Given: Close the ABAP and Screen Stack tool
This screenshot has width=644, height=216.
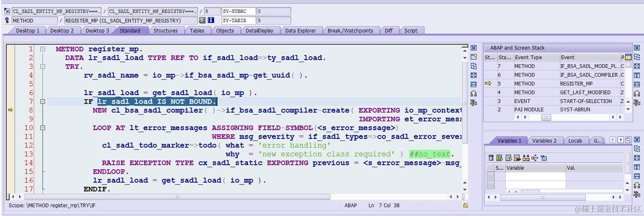Looking at the screenshot, I should (x=637, y=48).
